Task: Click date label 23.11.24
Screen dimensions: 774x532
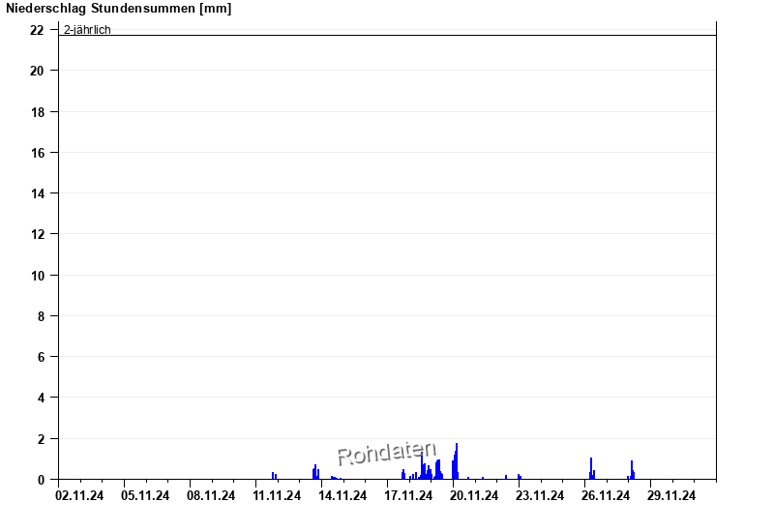Action: (540, 495)
